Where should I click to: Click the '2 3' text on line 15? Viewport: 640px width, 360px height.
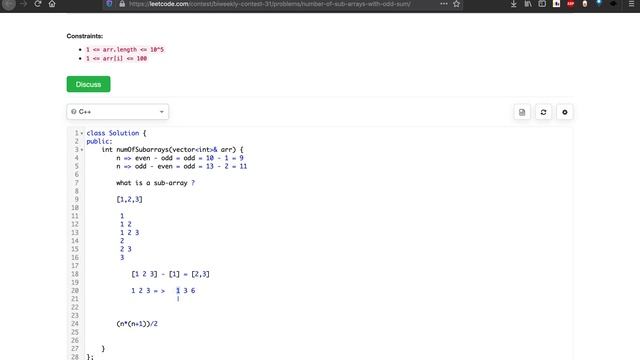[126, 249]
